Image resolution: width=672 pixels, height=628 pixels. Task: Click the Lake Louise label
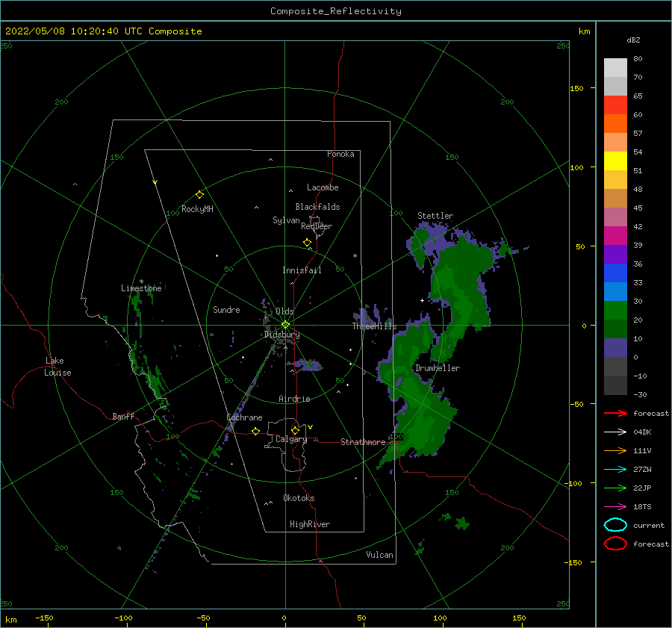tap(57, 367)
